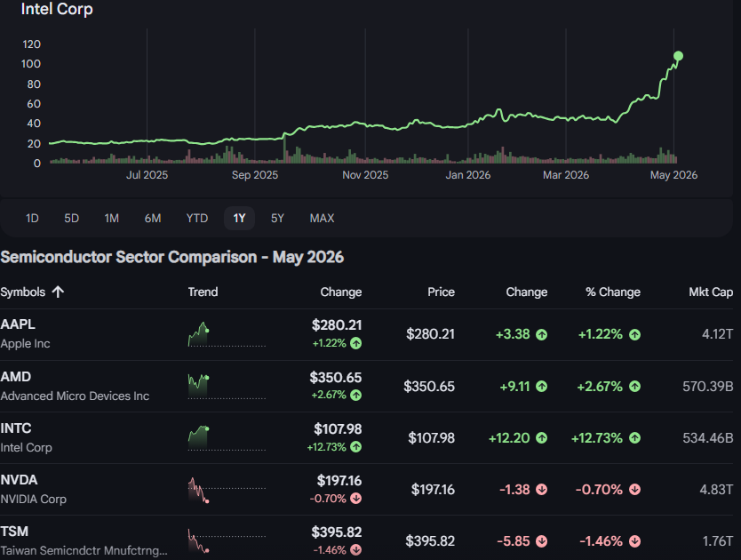Click the Jan 2026 axis label
Viewport: 741px width, 560px height.
click(468, 175)
